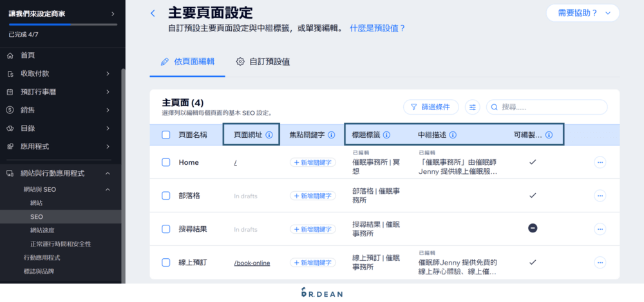Click the info icon beside 焦點關鍵字
Viewport: 644px width, 302px height.
coord(331,135)
